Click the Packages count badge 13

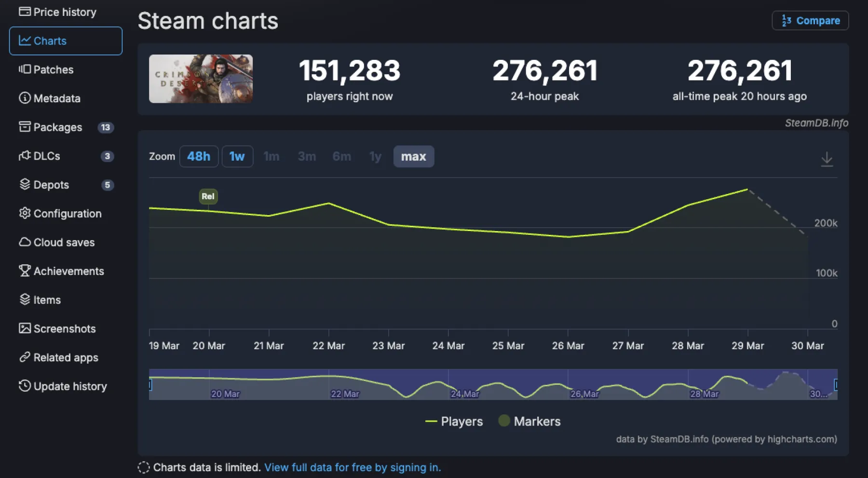click(106, 127)
